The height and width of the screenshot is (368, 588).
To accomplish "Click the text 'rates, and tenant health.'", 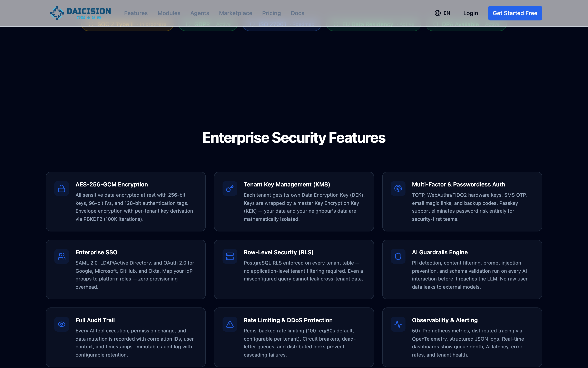I will 440,355.
